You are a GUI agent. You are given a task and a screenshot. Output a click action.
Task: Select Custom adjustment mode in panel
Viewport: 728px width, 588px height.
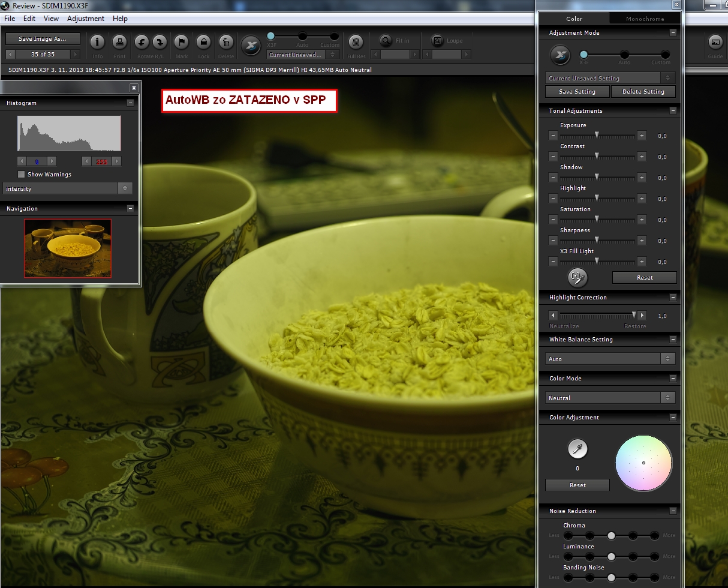point(664,55)
